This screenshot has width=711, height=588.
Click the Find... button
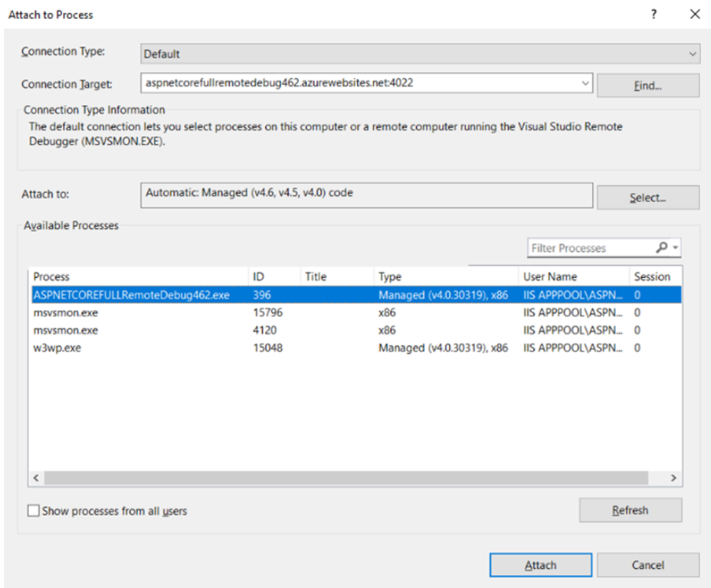648,86
